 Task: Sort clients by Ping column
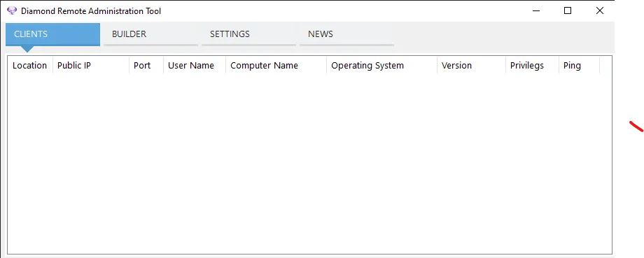pos(579,66)
